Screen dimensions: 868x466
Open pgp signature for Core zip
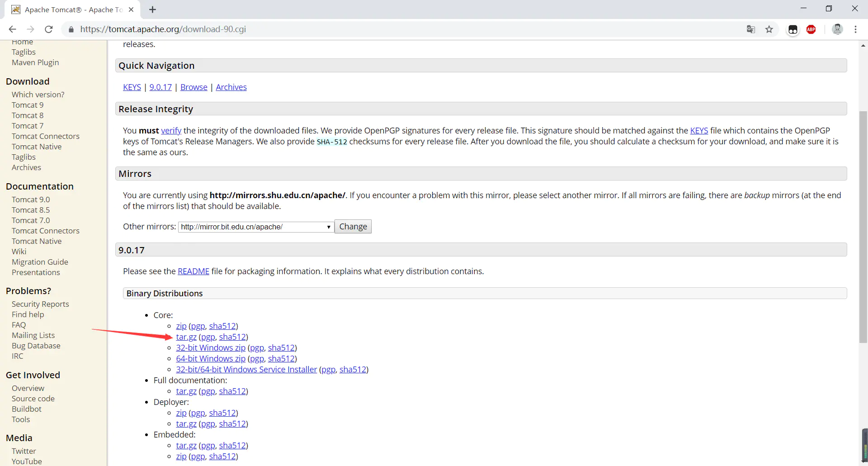(198, 326)
